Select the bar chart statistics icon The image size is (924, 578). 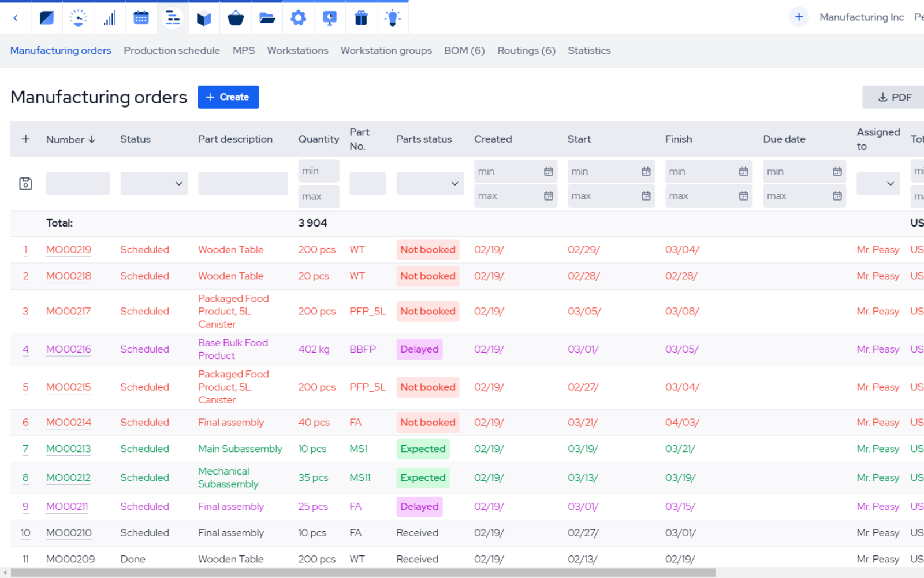click(110, 17)
